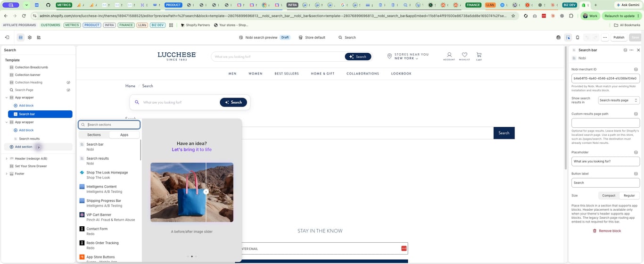
Task: Click the Custom results page path field
Action: coord(605,123)
